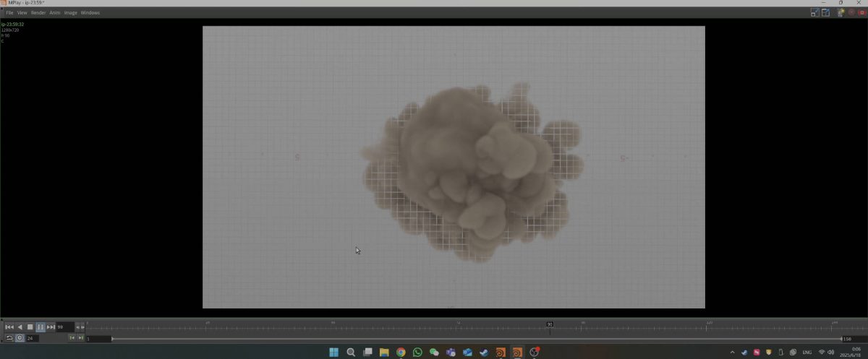Jump to the first frame of playback

point(9,327)
